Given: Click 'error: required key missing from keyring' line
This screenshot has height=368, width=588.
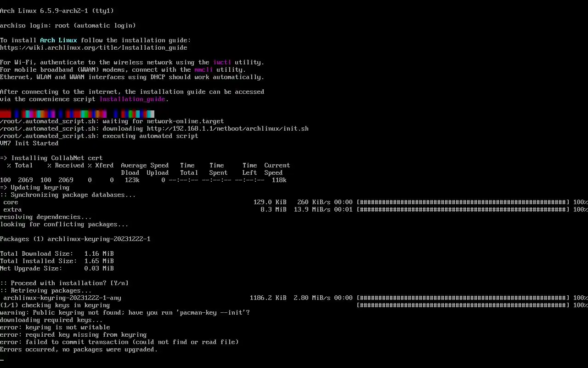Looking at the screenshot, I should pos(73,334).
